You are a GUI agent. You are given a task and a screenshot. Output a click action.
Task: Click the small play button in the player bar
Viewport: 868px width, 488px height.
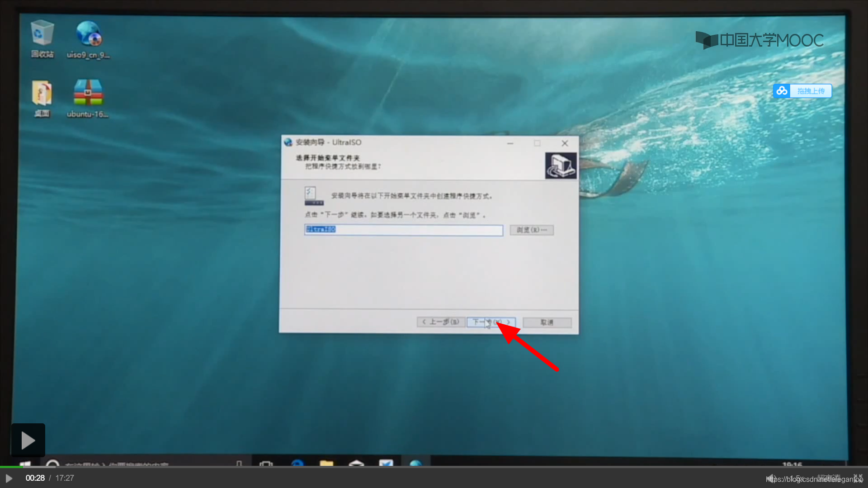pos(9,478)
